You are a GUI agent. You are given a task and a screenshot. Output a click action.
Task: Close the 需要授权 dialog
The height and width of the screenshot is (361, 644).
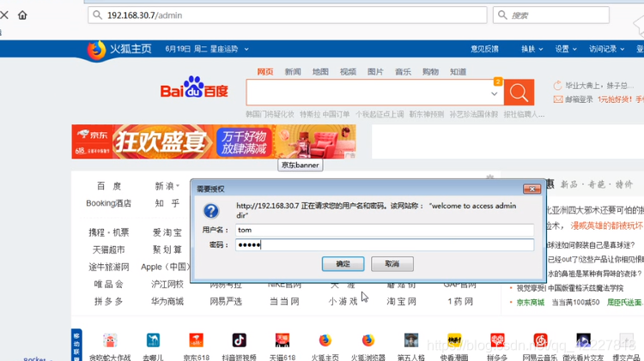(x=532, y=189)
